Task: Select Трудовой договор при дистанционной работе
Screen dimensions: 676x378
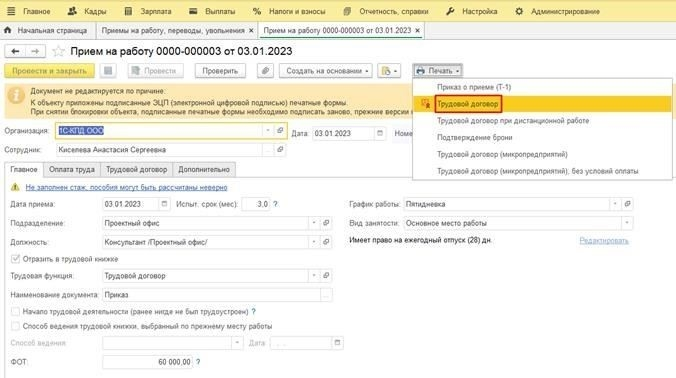Action: (542, 121)
